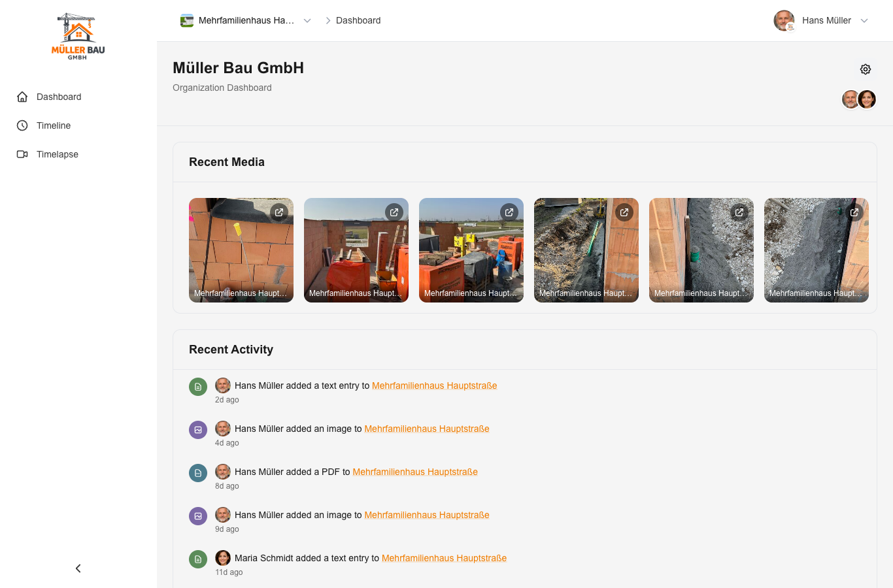The width and height of the screenshot is (893, 588).
Task: Open the Mehrfamilienhaus project selector dropdown
Action: coord(307,20)
